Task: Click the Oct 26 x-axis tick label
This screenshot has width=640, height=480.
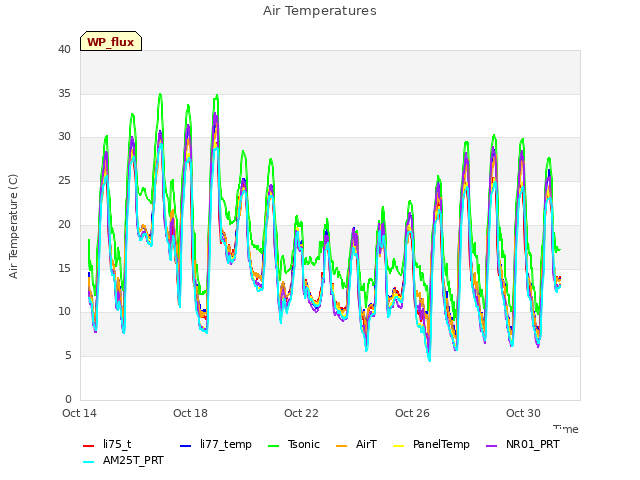Action: (412, 413)
